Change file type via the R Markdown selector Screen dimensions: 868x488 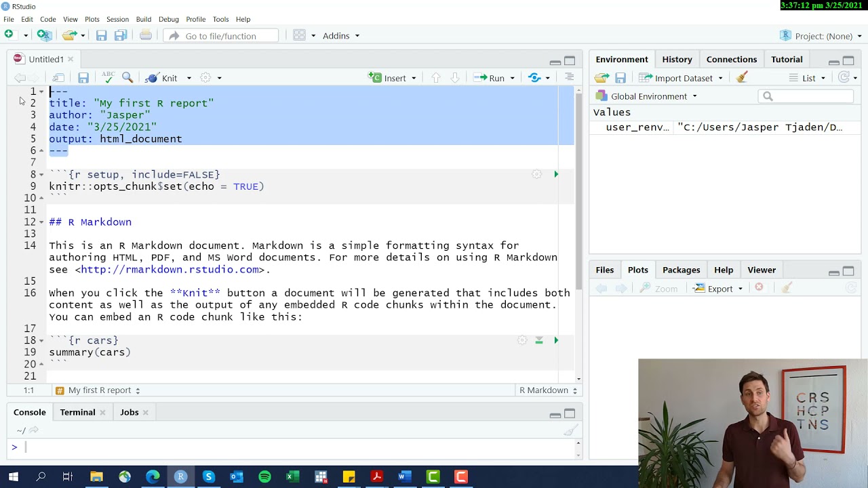pyautogui.click(x=548, y=390)
